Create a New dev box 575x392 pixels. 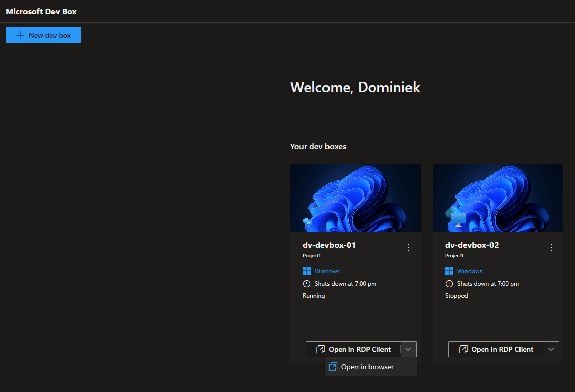pos(44,35)
